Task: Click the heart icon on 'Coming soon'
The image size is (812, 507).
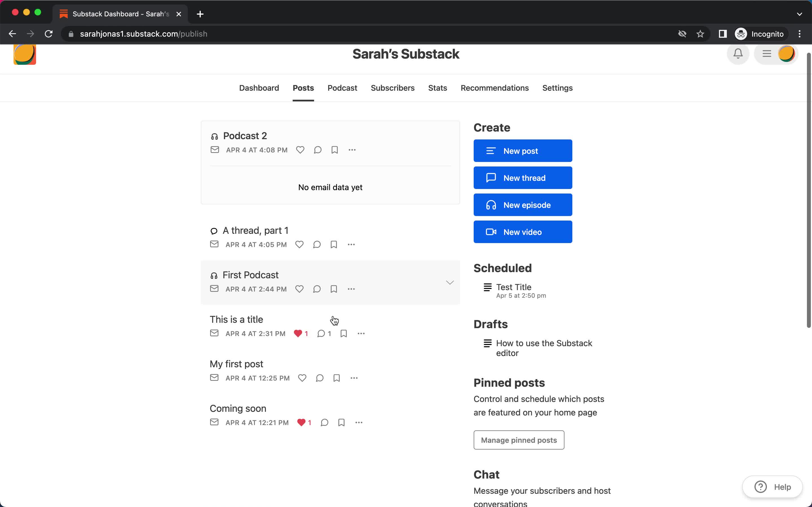Action: (x=301, y=422)
